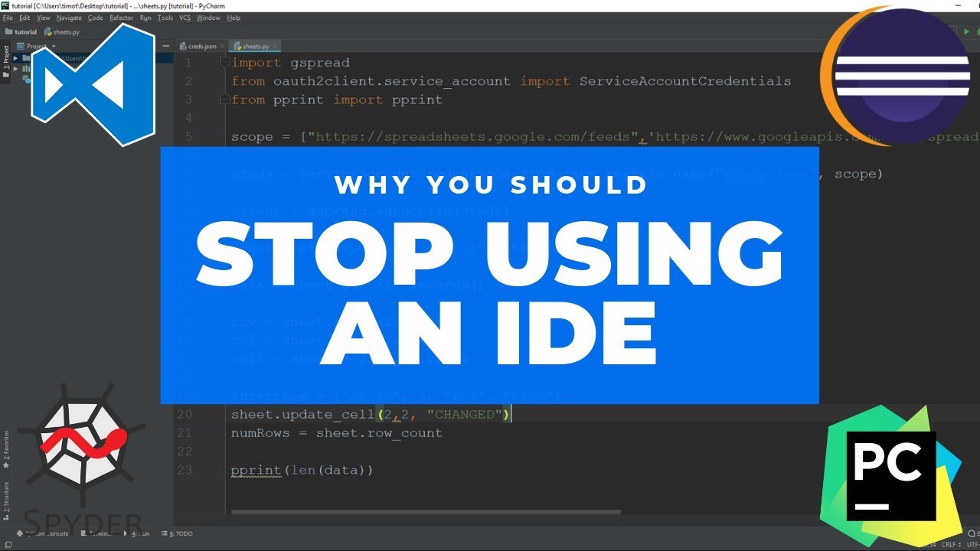Click line number 23 in the gutter
Viewport: 980px width, 551px height.
(185, 470)
